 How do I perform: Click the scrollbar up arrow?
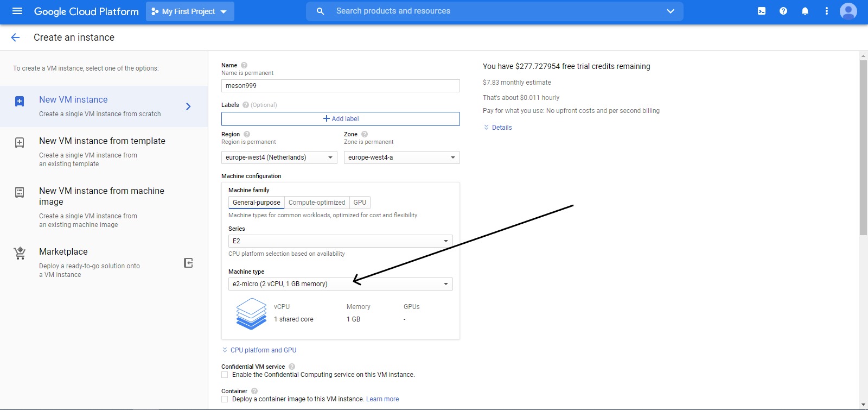pos(863,56)
